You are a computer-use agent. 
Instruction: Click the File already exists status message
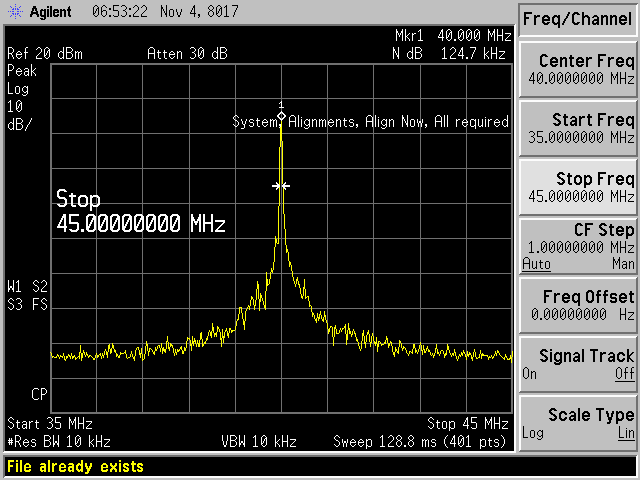[x=76, y=467]
